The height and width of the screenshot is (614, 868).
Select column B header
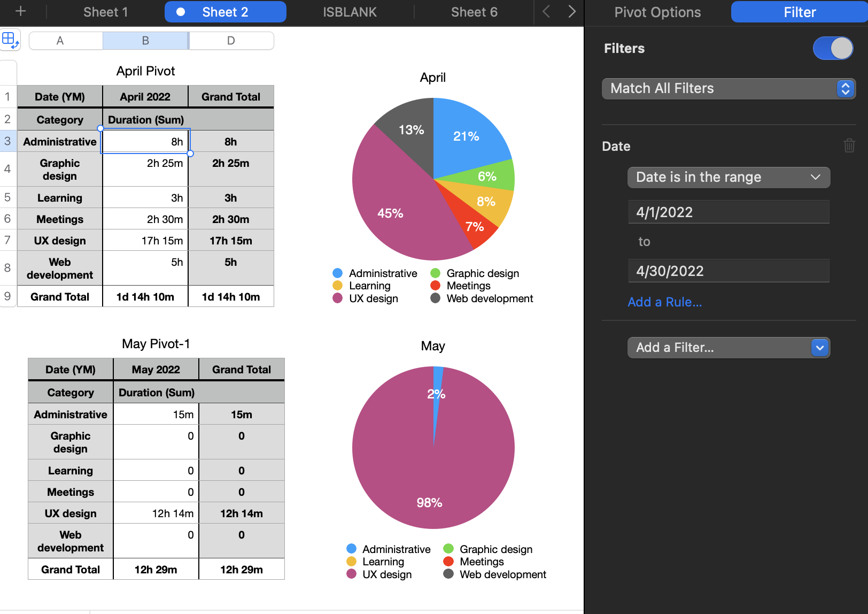[x=145, y=40]
